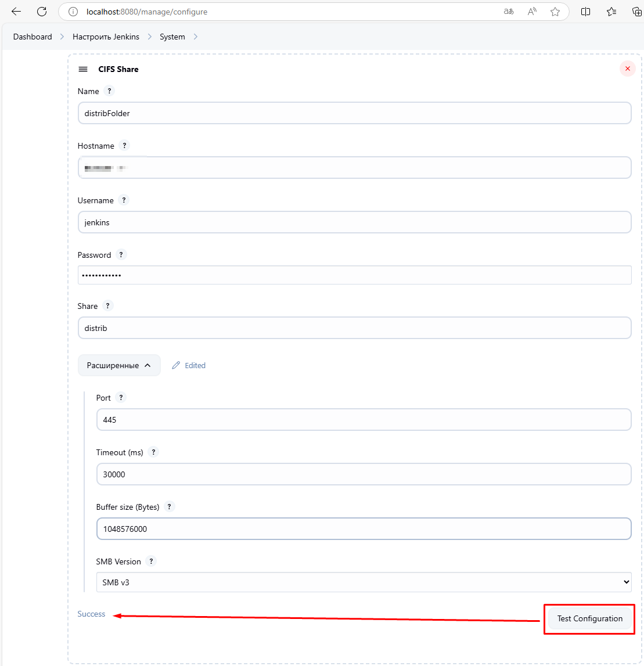Click the browser back arrow

tap(16, 12)
